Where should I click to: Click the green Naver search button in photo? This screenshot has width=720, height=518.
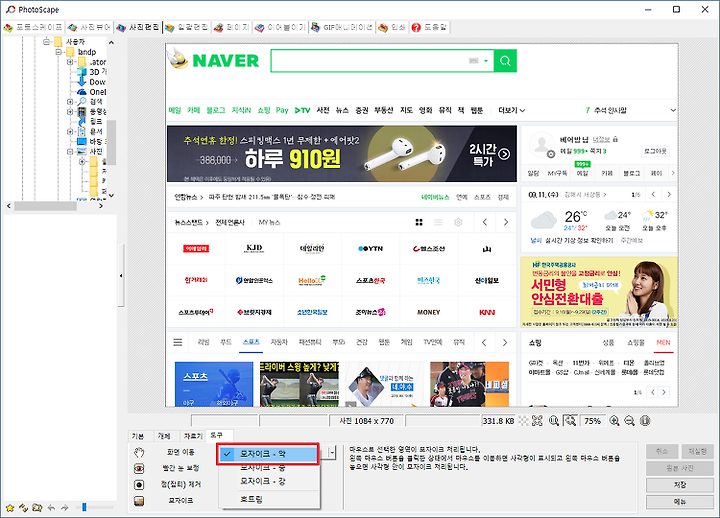tap(505, 61)
